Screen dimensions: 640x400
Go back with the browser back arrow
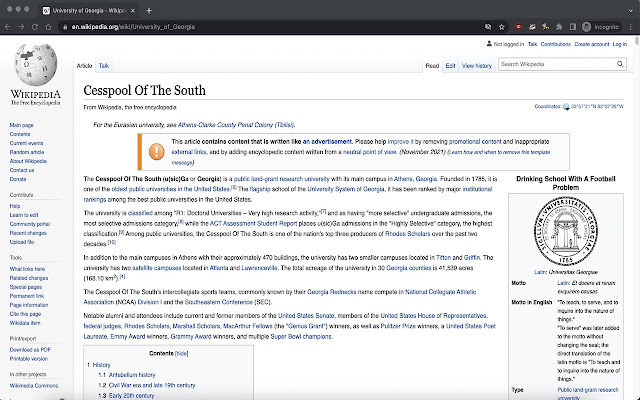(8, 27)
